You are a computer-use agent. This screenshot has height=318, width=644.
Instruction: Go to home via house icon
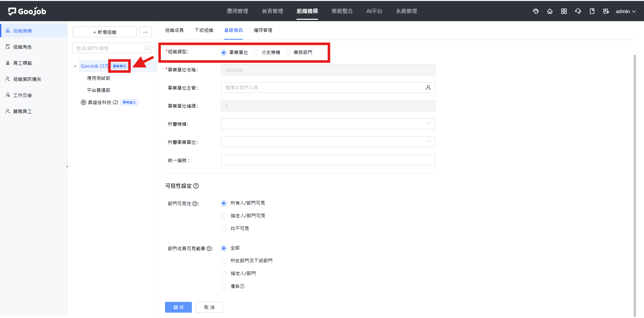(550, 11)
